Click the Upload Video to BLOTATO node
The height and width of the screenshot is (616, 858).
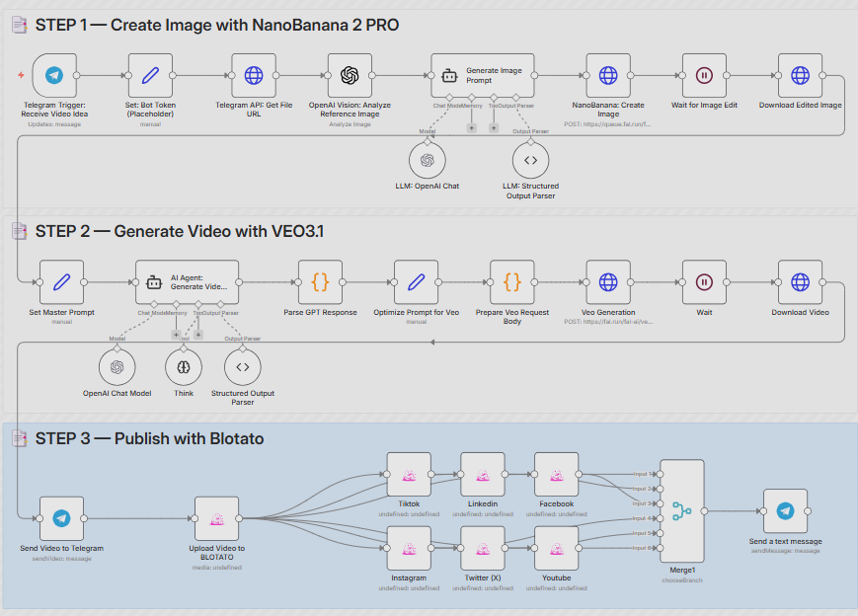coord(215,517)
